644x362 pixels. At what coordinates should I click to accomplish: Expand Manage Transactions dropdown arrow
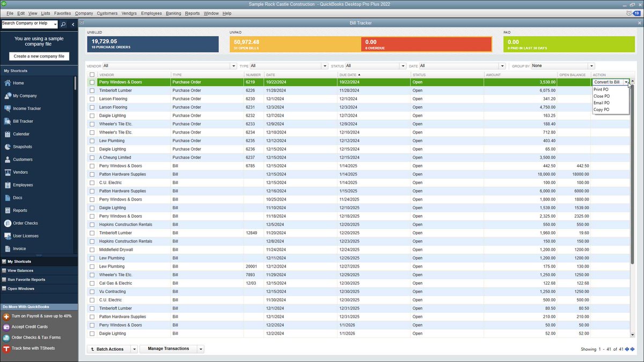[201, 349]
